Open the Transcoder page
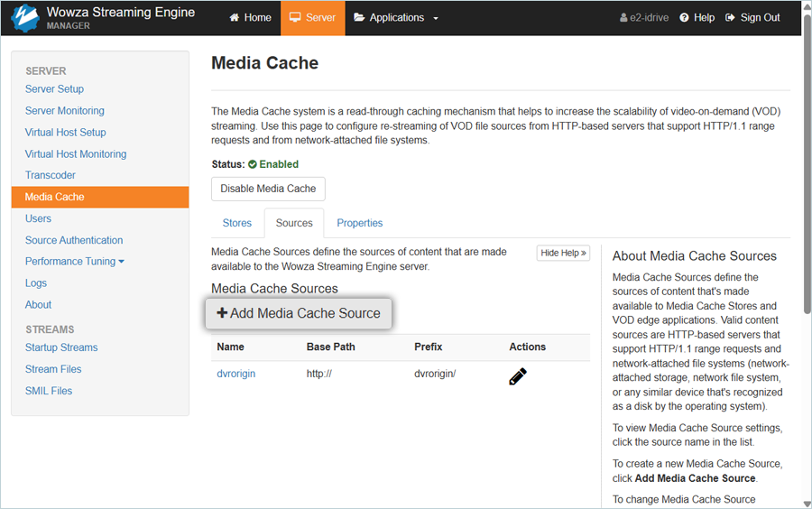 (x=51, y=175)
